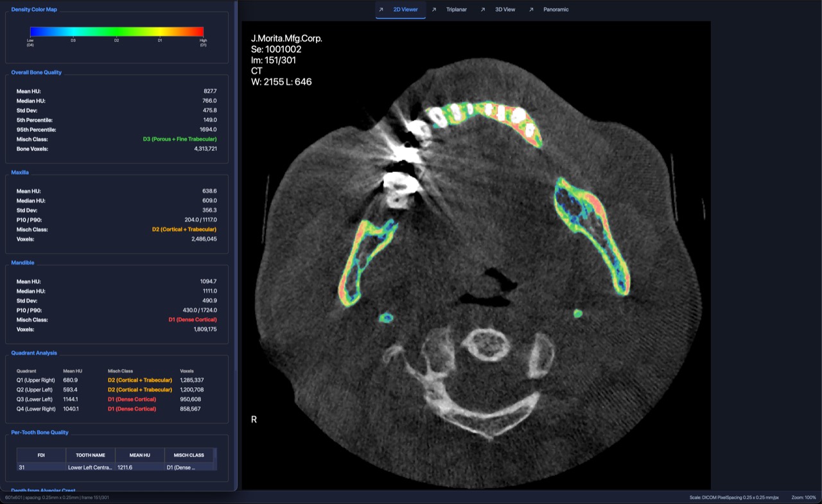Click the 'W: 2155 L: 646' window level text

click(x=281, y=82)
